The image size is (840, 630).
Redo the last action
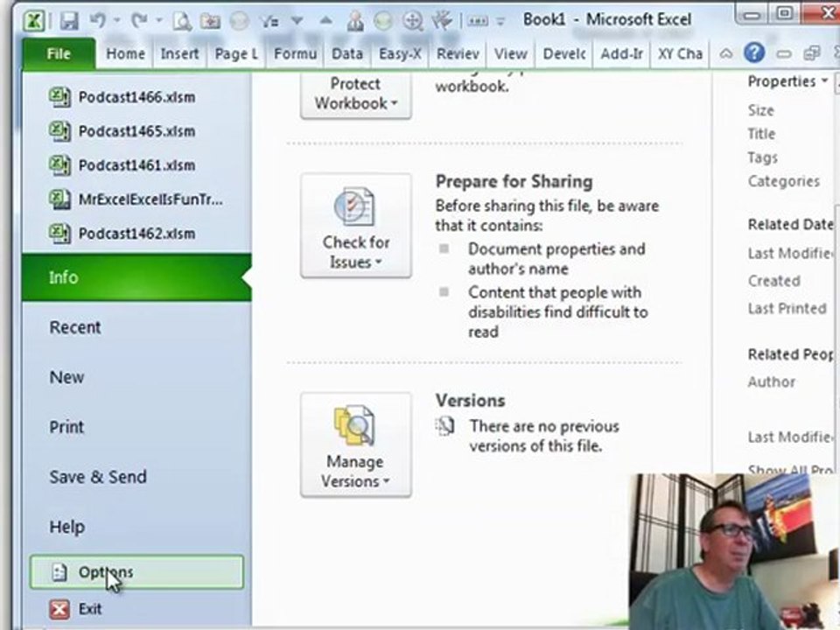(139, 21)
